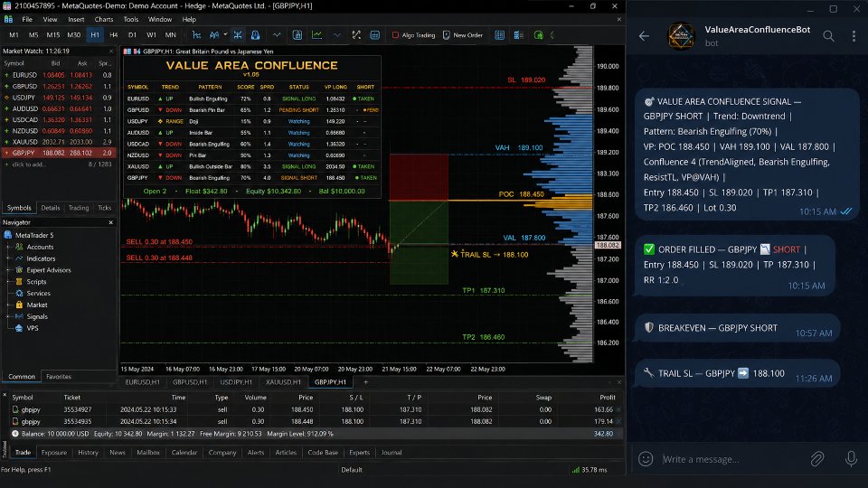868x488 pixels.
Task: Click the column layout icon after New Order
Action: click(x=499, y=35)
